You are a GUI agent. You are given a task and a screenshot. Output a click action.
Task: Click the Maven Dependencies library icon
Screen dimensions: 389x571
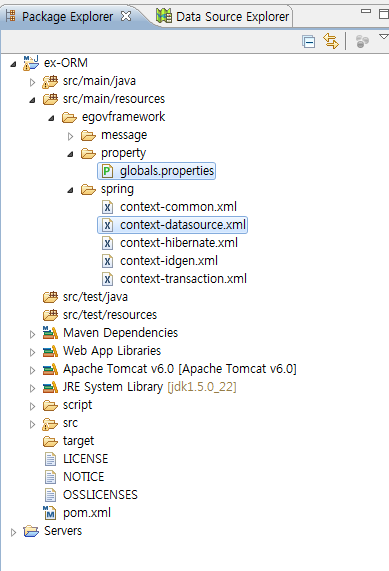[x=50, y=332]
